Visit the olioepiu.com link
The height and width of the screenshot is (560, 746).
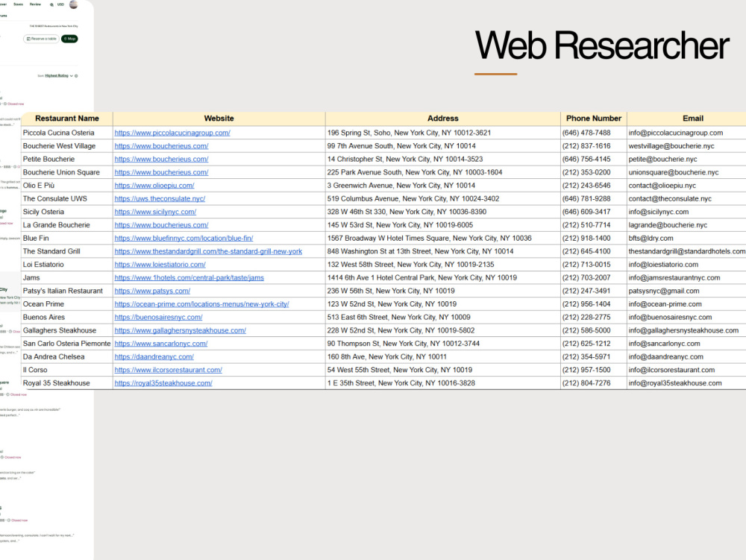click(x=154, y=186)
